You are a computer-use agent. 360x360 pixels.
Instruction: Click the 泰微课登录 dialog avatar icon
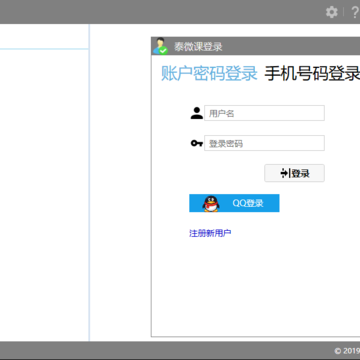point(160,46)
